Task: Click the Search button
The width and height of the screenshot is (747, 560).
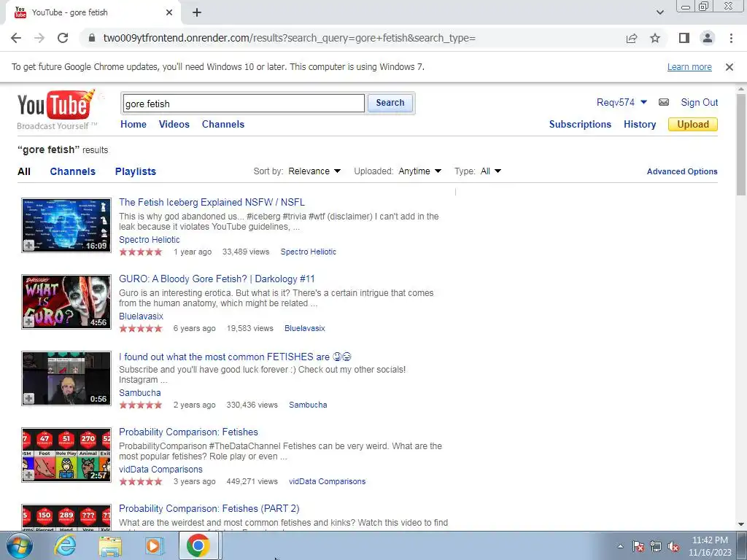Action: [x=390, y=103]
